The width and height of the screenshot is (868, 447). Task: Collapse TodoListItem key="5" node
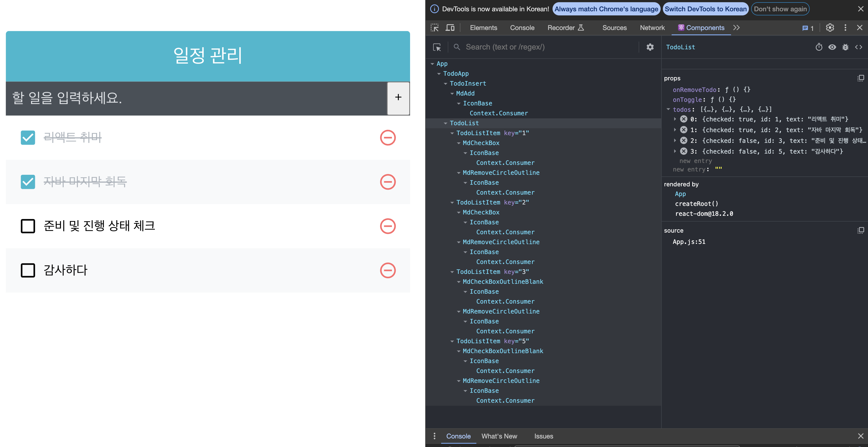tap(452, 341)
